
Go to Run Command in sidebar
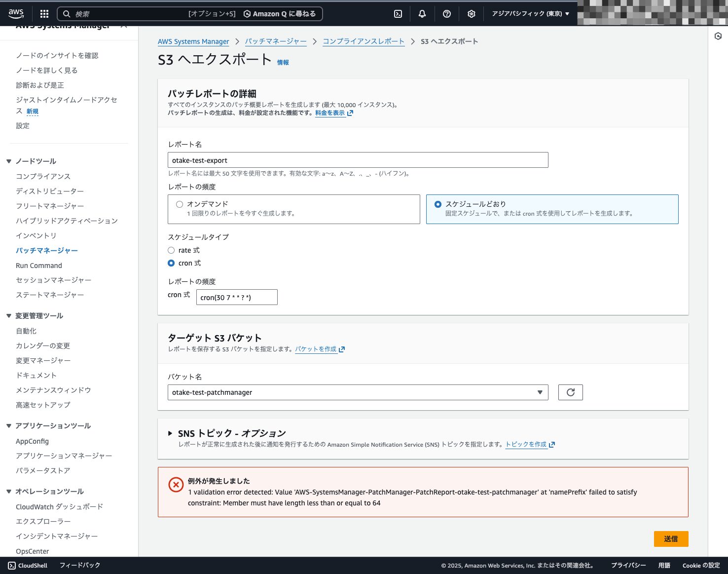click(x=39, y=266)
